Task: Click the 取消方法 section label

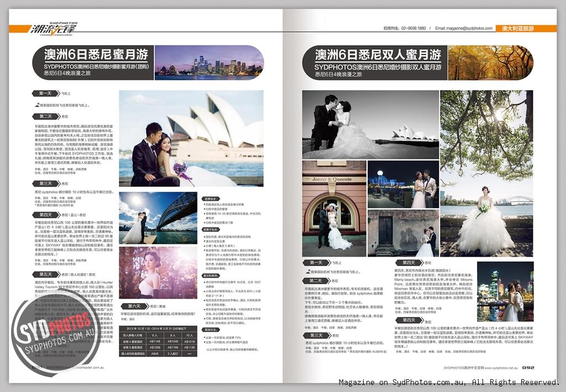Action: pyautogui.click(x=211, y=330)
